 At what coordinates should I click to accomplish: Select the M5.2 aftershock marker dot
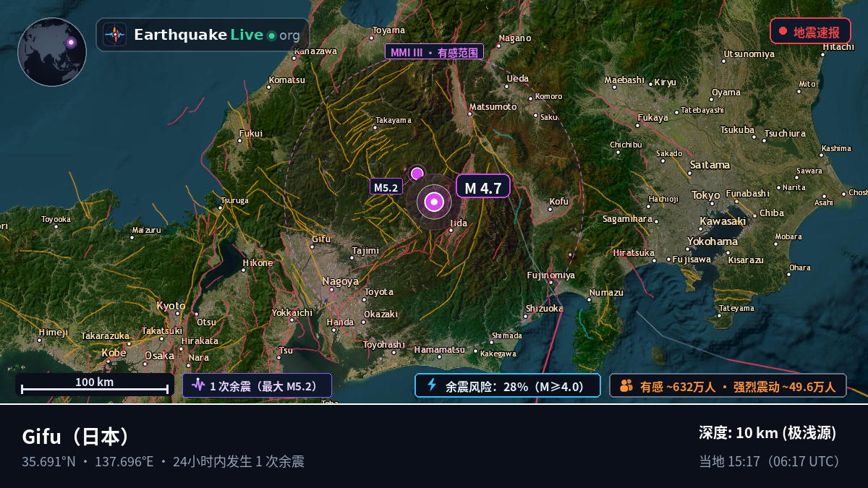417,174
